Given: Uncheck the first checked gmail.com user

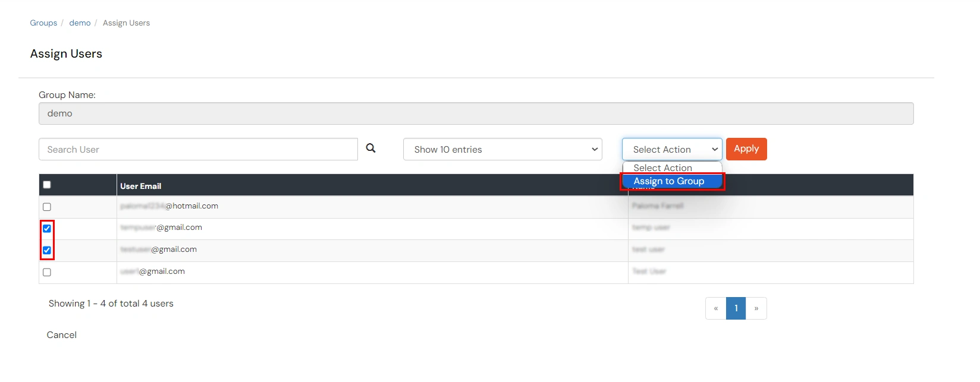Looking at the screenshot, I should point(47,229).
